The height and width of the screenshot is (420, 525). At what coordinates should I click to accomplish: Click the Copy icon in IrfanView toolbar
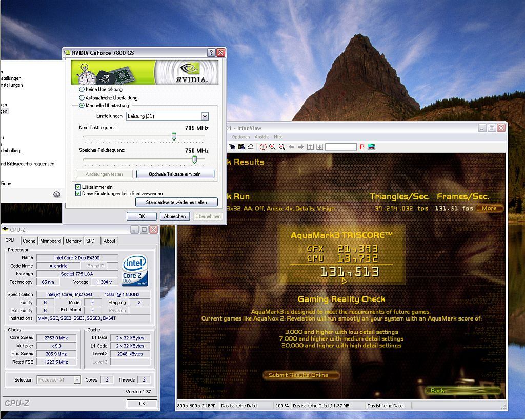click(232, 147)
